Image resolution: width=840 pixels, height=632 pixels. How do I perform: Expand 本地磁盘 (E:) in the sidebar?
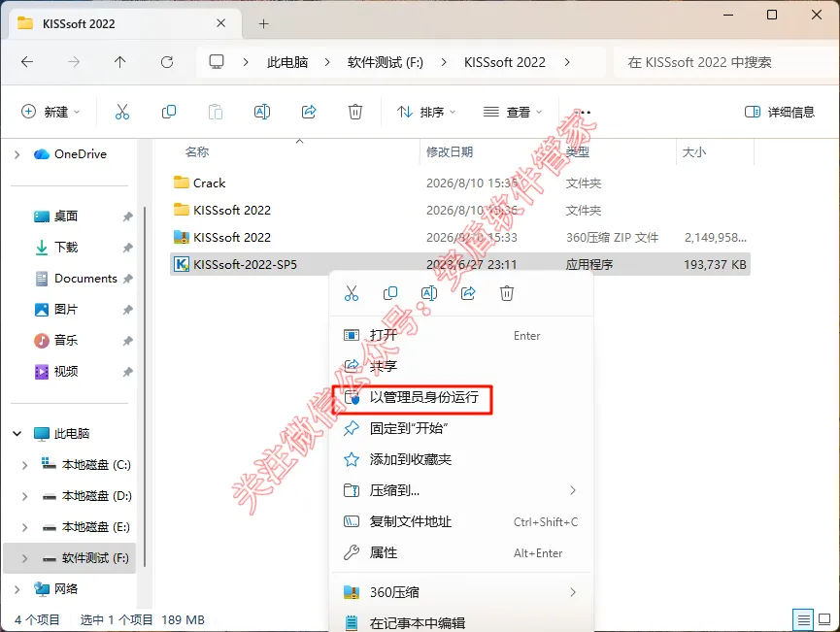point(24,527)
